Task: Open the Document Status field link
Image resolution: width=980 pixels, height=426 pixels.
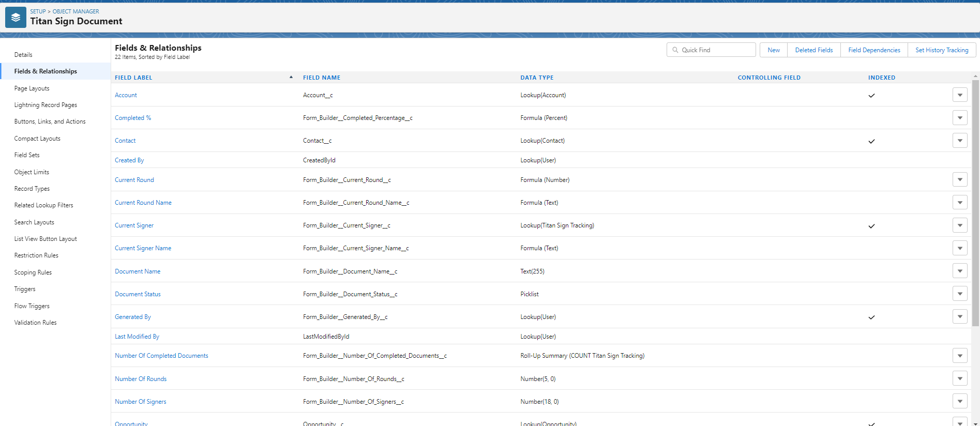Action: coord(138,294)
